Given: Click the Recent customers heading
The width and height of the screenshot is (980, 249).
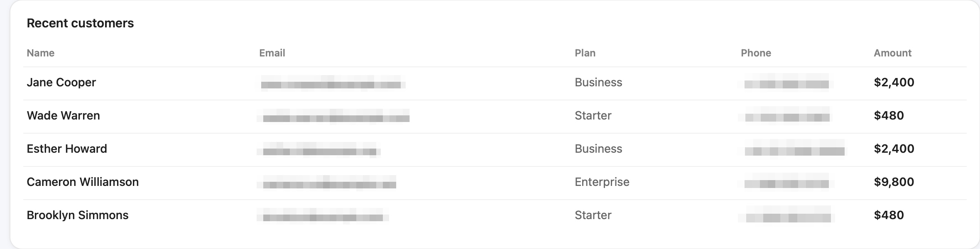Looking at the screenshot, I should click(80, 23).
